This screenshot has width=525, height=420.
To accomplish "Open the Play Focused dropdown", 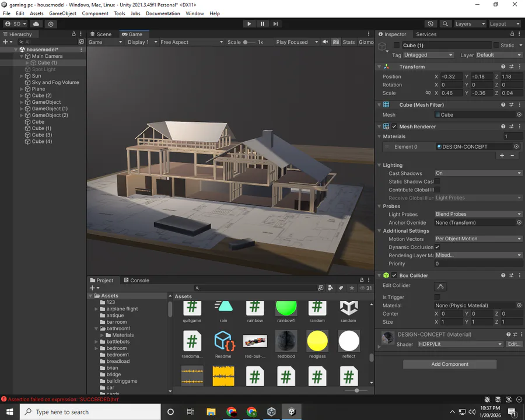I will (297, 42).
